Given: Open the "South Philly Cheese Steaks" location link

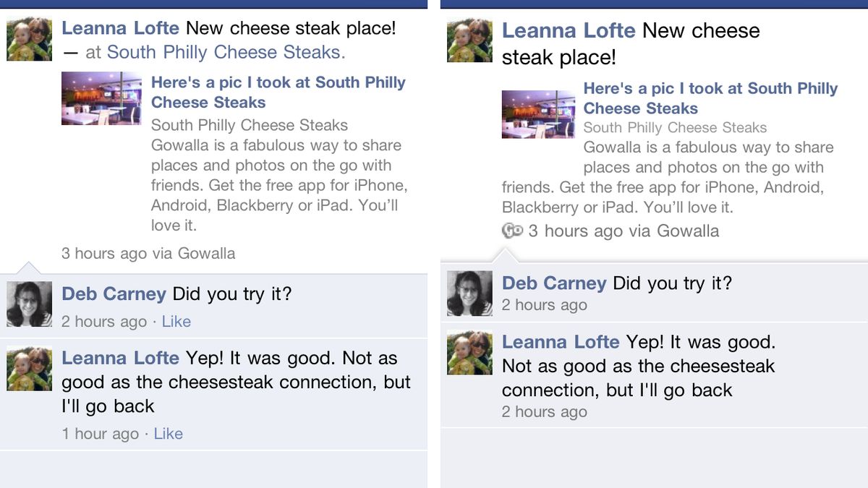Looking at the screenshot, I should tap(225, 52).
